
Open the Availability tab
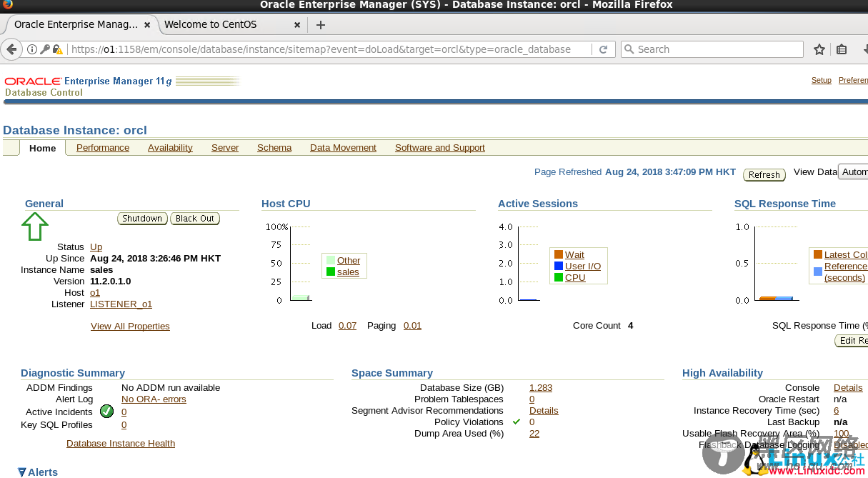tap(170, 148)
